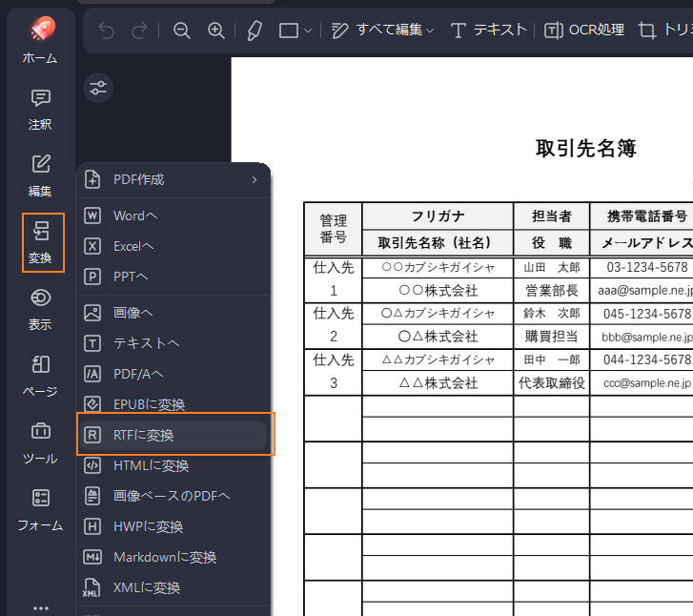Click the three-dots more button in sidebar
This screenshot has width=693, height=616.
(x=41, y=608)
